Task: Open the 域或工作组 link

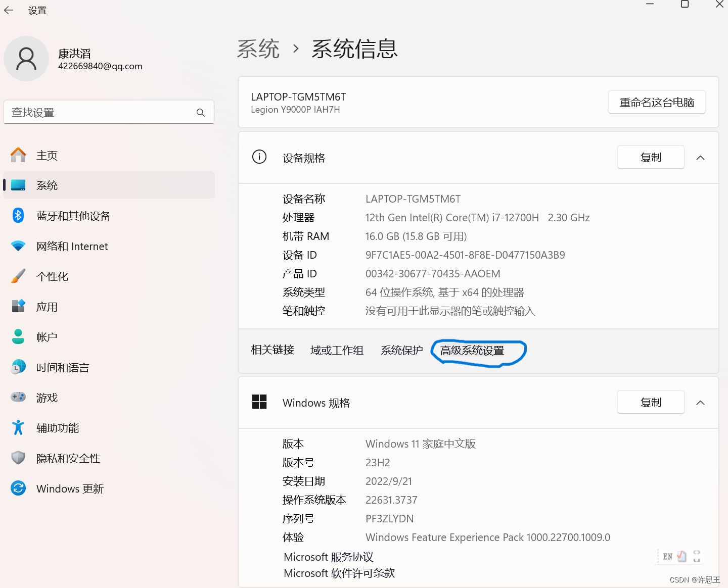Action: (x=337, y=350)
